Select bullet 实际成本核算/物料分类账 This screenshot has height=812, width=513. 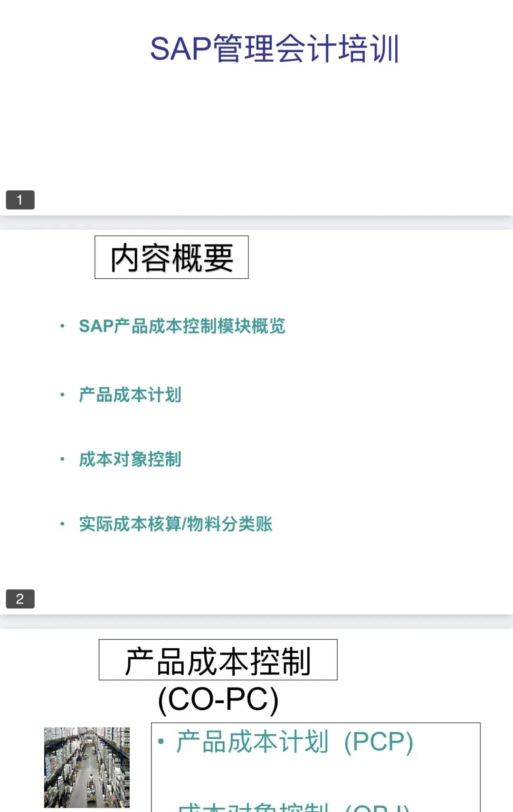click(176, 524)
